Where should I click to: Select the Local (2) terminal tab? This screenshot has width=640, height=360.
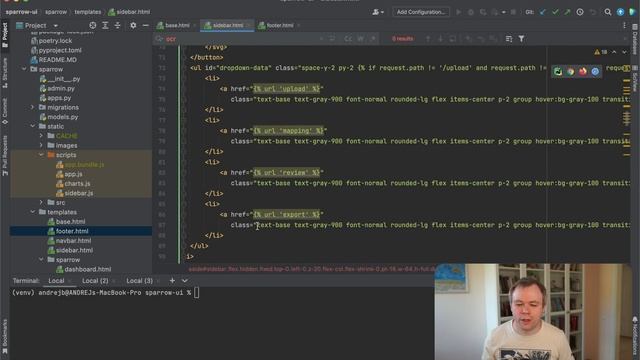(x=95, y=281)
